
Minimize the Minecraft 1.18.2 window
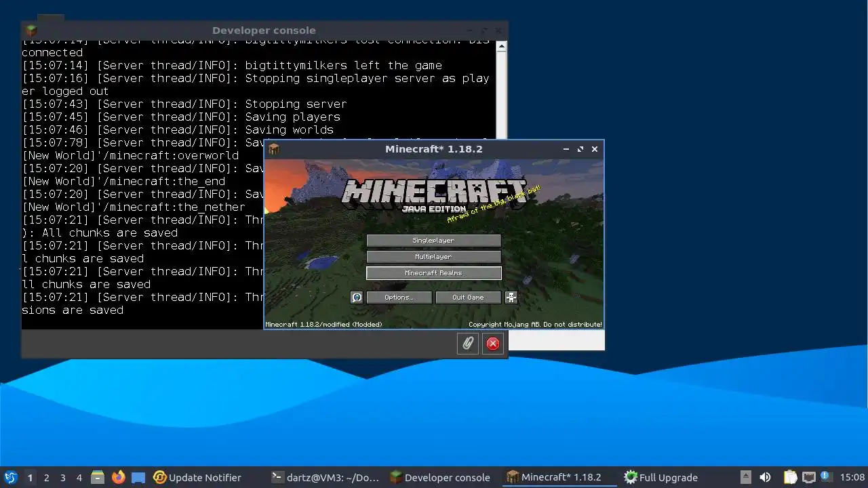point(566,149)
